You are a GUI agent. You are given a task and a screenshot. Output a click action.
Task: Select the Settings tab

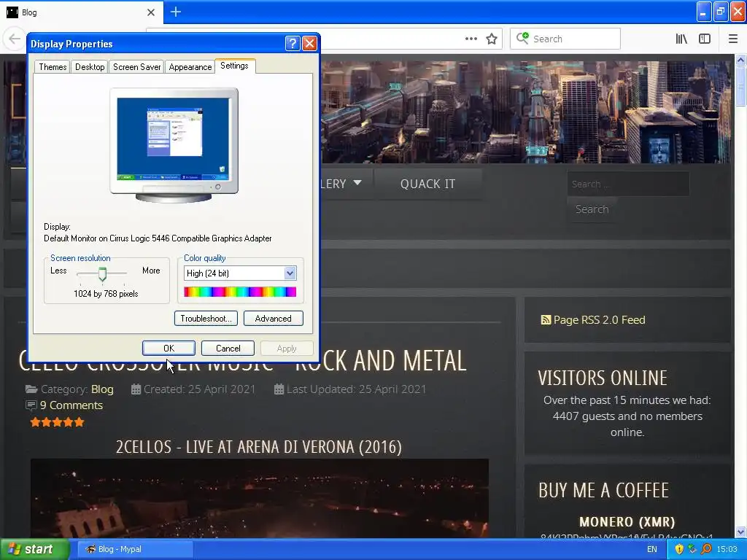(234, 66)
